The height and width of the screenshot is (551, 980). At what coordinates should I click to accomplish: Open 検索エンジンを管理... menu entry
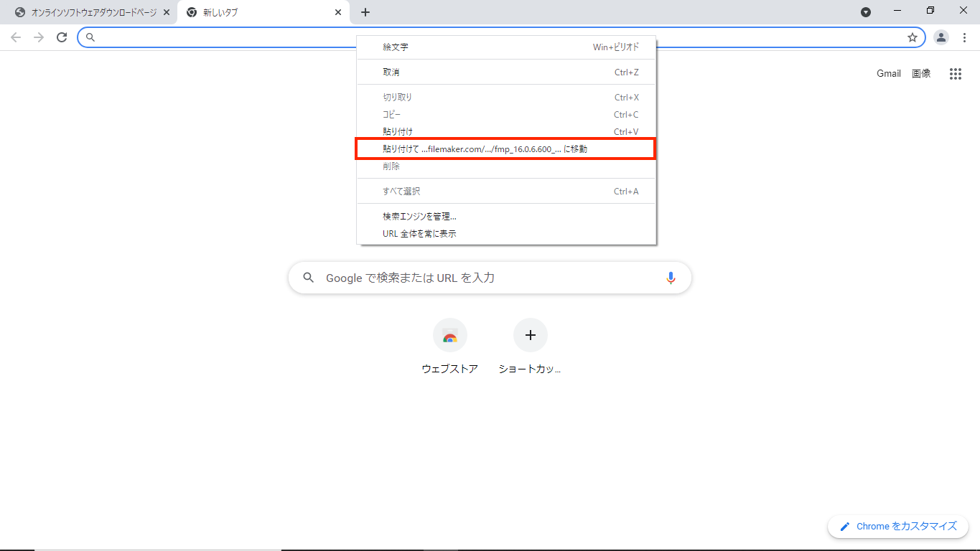pyautogui.click(x=507, y=217)
